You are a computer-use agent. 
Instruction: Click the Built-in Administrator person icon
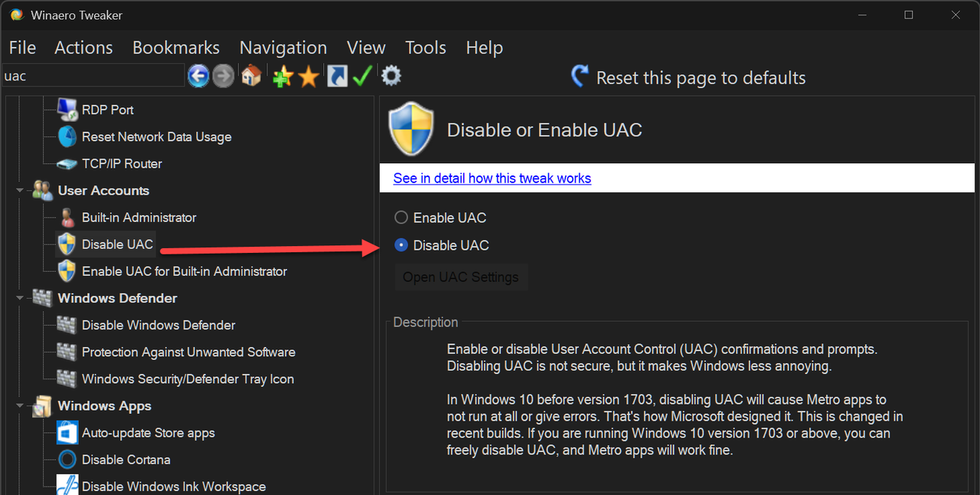point(67,218)
